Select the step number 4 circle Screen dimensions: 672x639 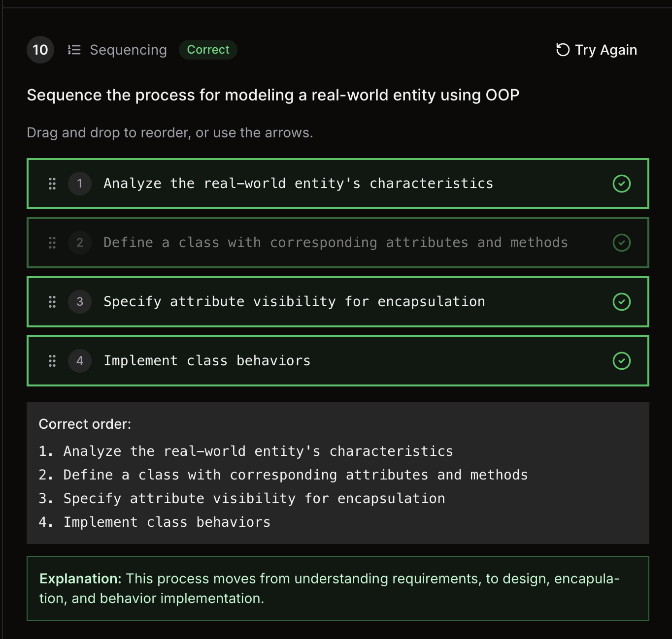pyautogui.click(x=80, y=361)
